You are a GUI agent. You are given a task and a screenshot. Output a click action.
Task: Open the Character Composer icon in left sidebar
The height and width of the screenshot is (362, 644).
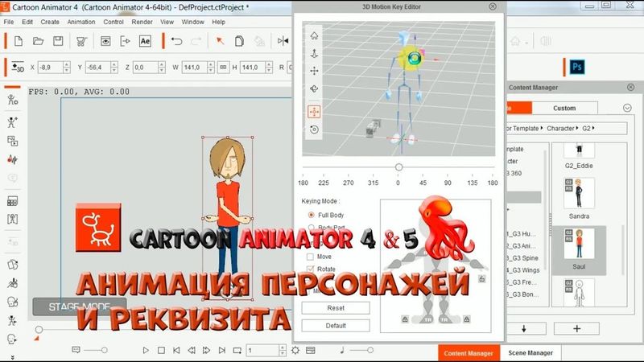(x=13, y=99)
